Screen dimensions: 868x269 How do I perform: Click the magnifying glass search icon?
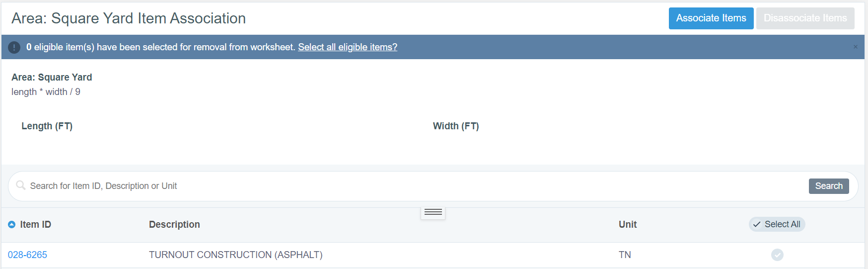(x=21, y=185)
